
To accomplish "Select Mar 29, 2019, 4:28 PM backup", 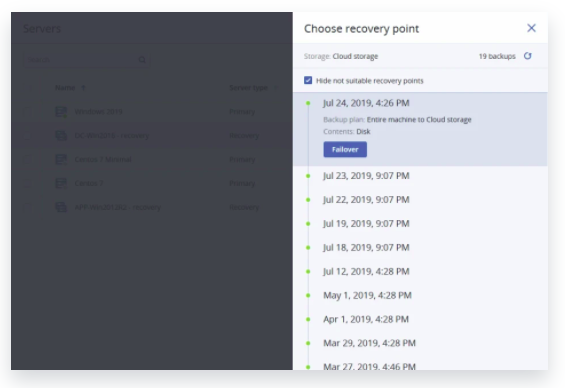I will 369,343.
